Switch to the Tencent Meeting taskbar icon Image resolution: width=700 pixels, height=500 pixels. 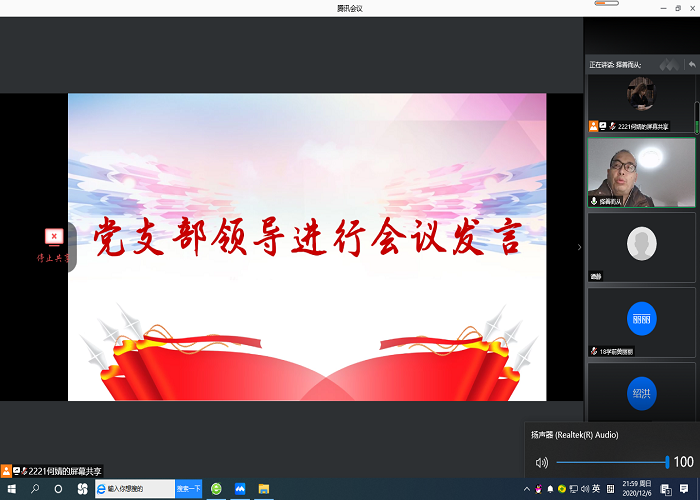pyautogui.click(x=240, y=489)
